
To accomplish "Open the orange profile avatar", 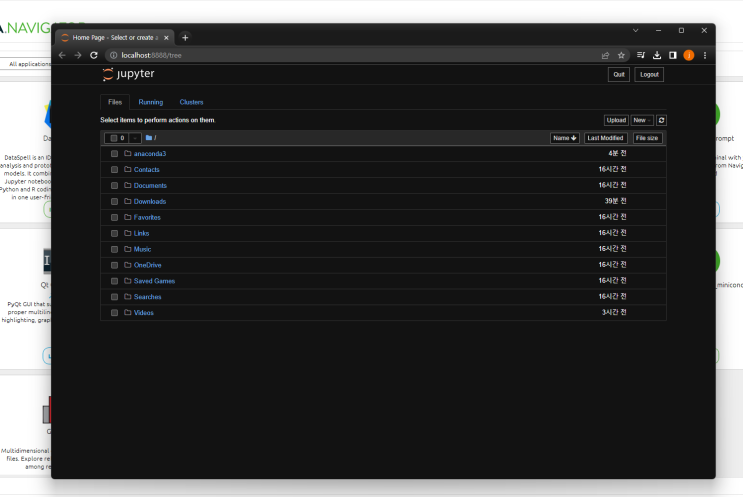I will [x=689, y=55].
